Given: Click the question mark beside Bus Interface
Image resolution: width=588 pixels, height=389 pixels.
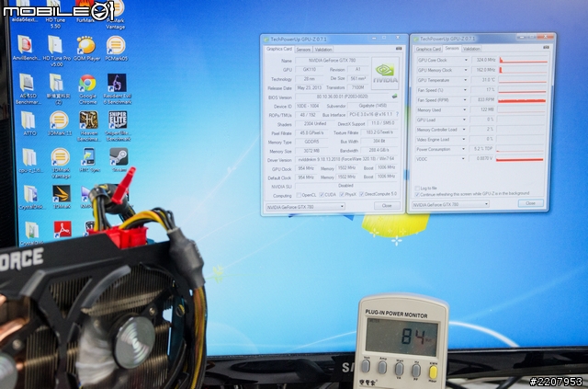Looking at the screenshot, I should click(397, 114).
